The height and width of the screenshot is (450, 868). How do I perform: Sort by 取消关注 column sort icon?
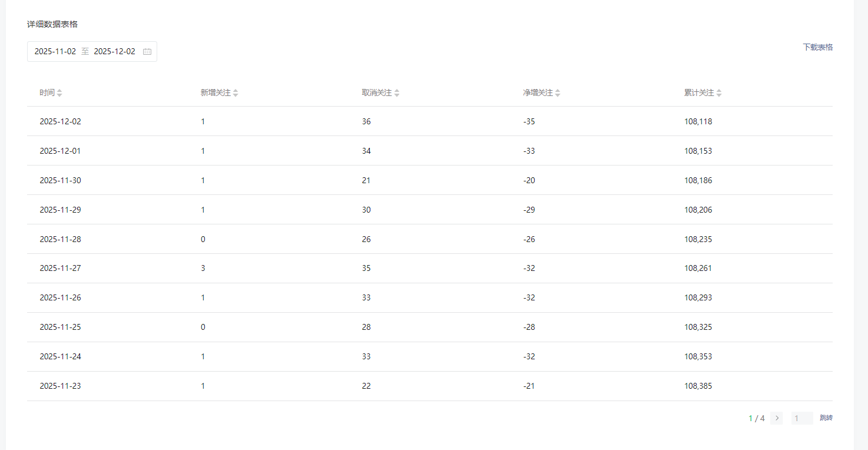[397, 93]
